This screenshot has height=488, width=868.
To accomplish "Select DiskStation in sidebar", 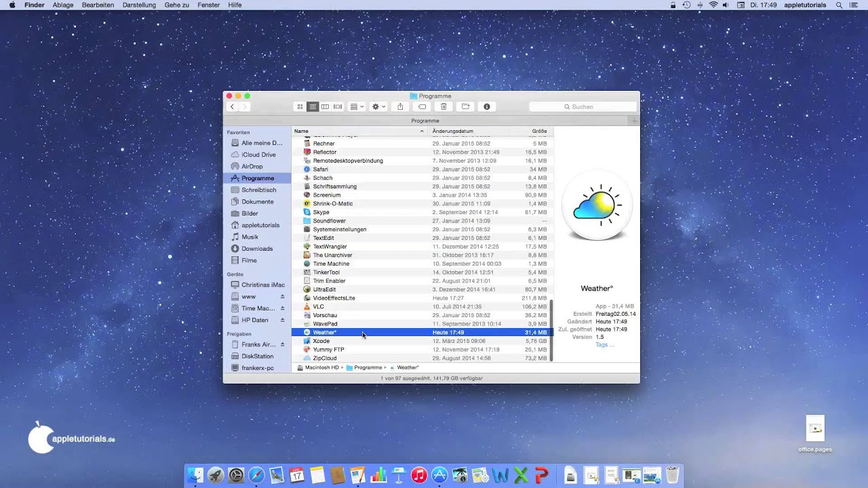I will [257, 356].
